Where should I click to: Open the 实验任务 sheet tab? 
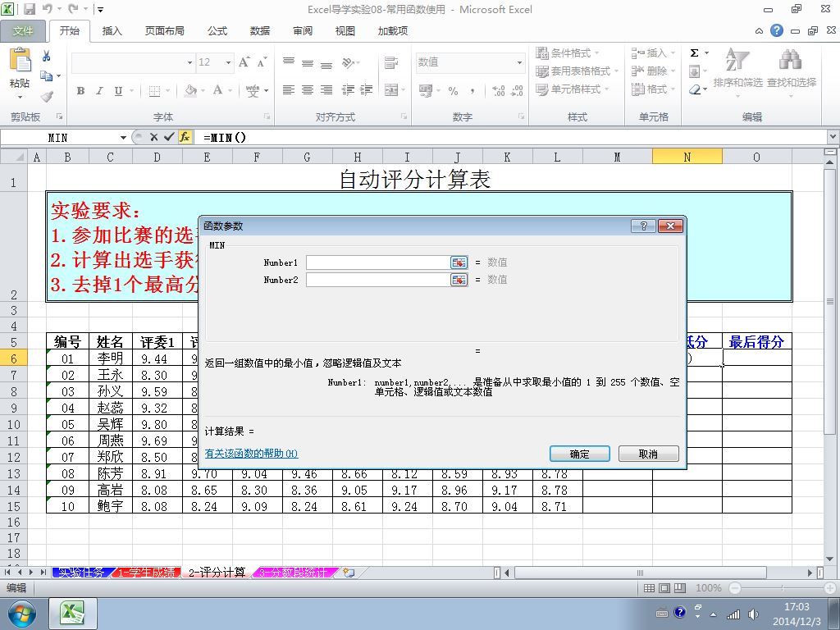(81, 573)
